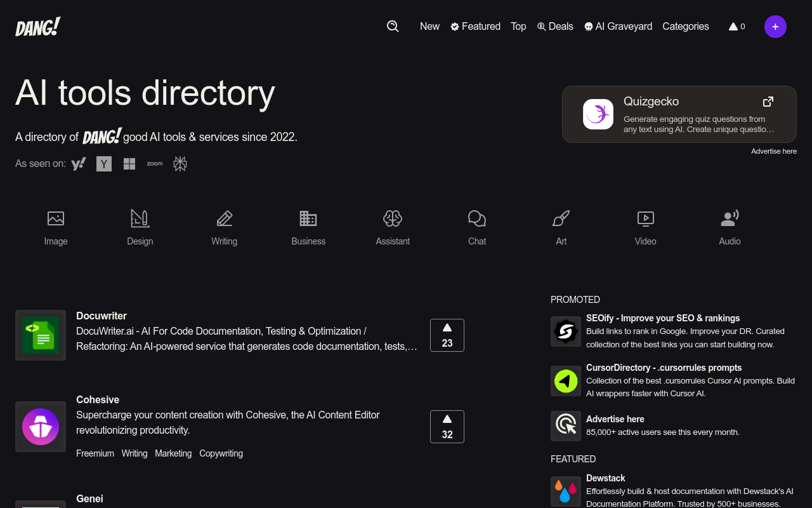Open the Cohesive listing title
The height and width of the screenshot is (508, 812).
pos(98,399)
